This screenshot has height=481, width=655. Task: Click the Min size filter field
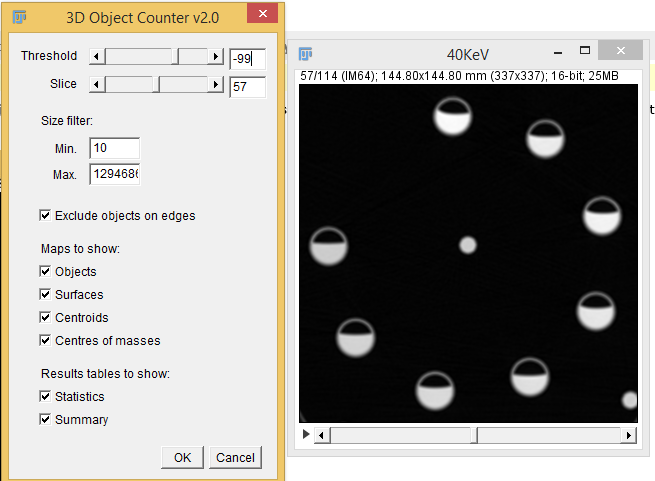coord(113,148)
